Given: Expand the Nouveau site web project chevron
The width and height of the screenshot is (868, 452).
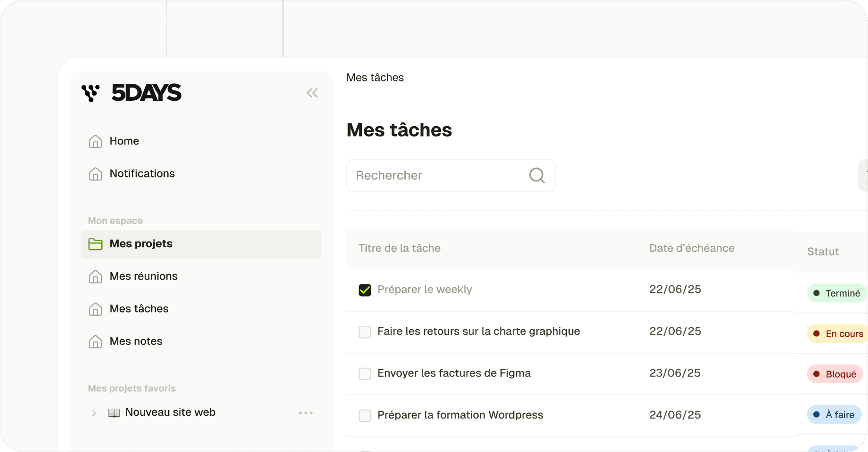Looking at the screenshot, I should click(94, 413).
